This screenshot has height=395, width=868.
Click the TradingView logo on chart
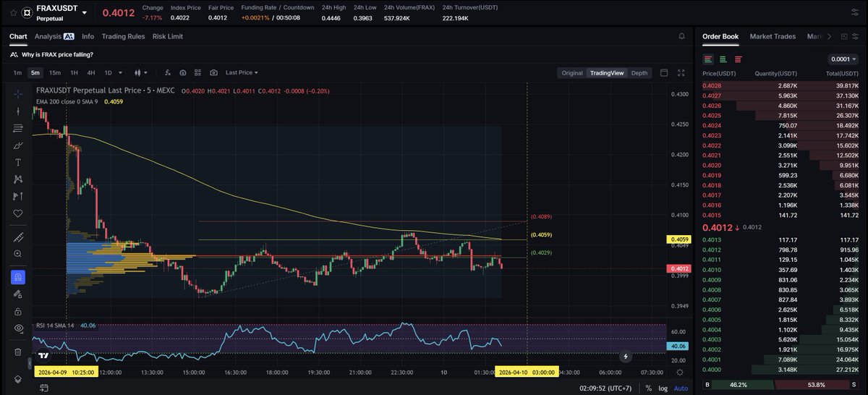click(x=44, y=355)
